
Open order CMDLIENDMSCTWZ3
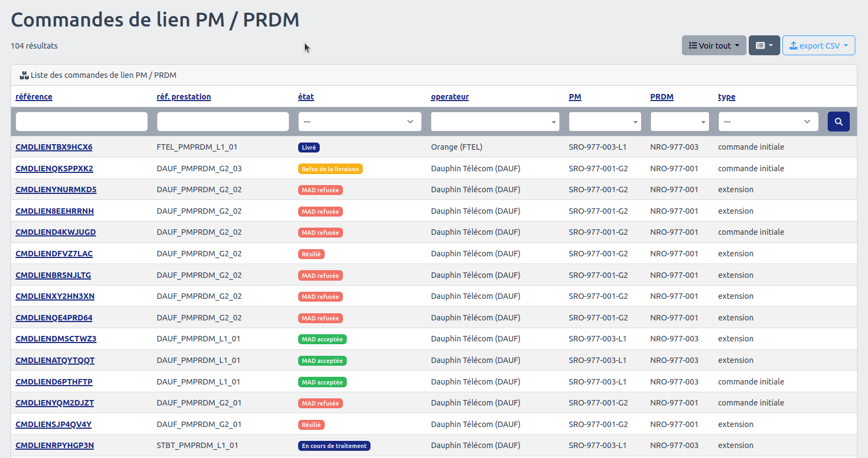[x=56, y=339]
